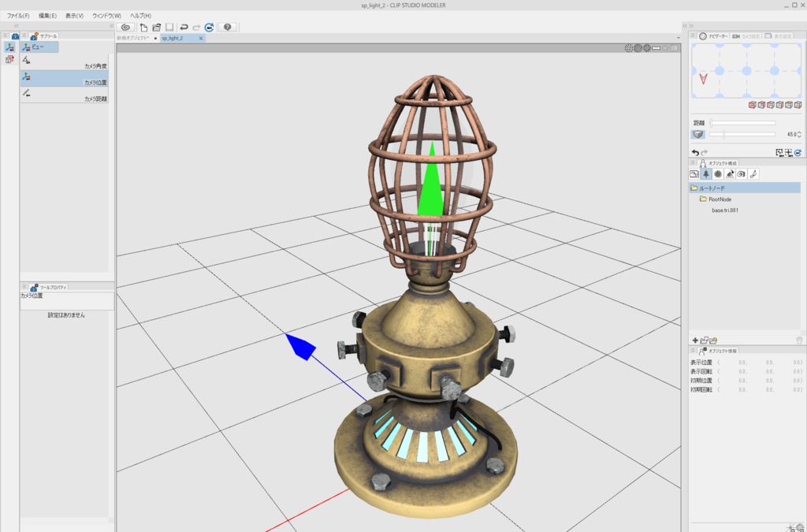Screen dimensions: 807x532
Task: Open the オブジェクト構成 palette tab
Action: pyautogui.click(x=718, y=163)
